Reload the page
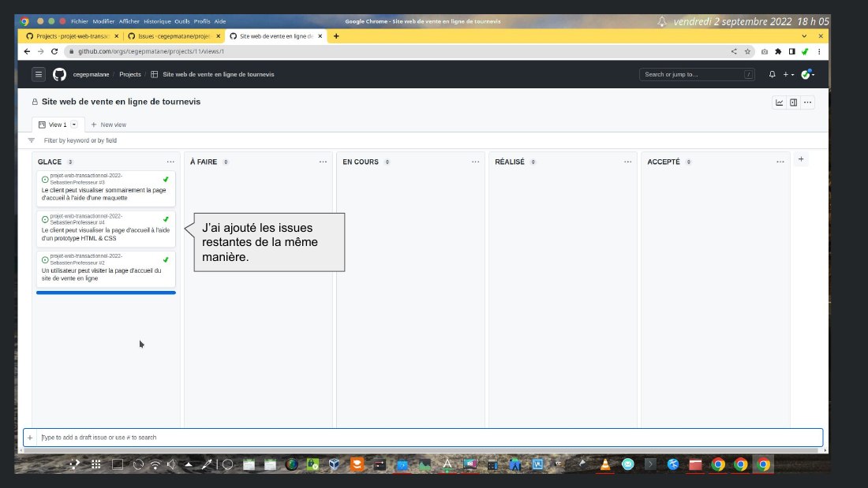The image size is (868, 488). coord(54,51)
